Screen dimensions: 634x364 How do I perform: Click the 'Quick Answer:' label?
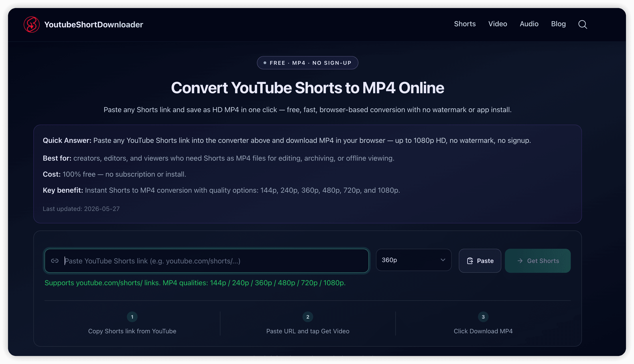67,140
